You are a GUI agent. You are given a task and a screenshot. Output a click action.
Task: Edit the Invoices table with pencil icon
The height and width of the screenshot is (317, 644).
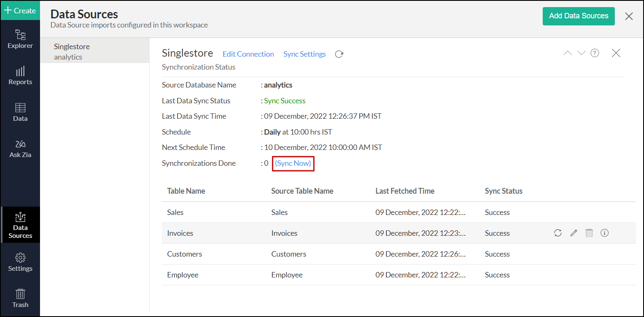574,233
